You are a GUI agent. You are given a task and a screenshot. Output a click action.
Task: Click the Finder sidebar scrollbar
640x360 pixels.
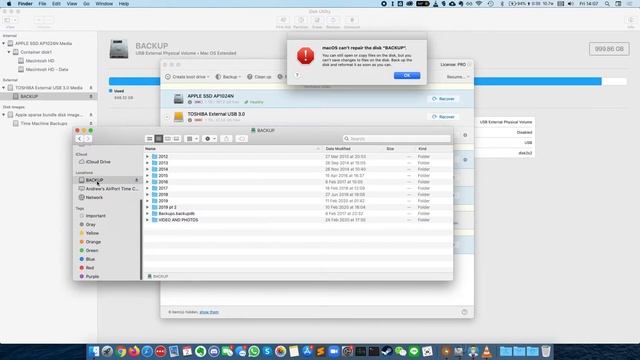(141, 239)
